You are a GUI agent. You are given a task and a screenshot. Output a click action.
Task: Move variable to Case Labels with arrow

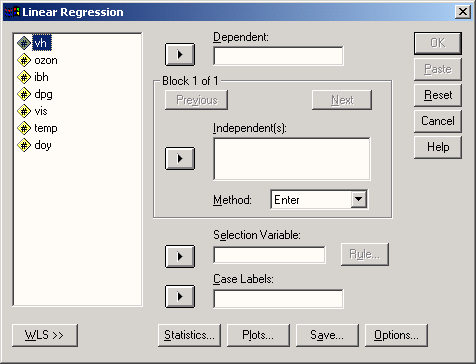coord(180,296)
